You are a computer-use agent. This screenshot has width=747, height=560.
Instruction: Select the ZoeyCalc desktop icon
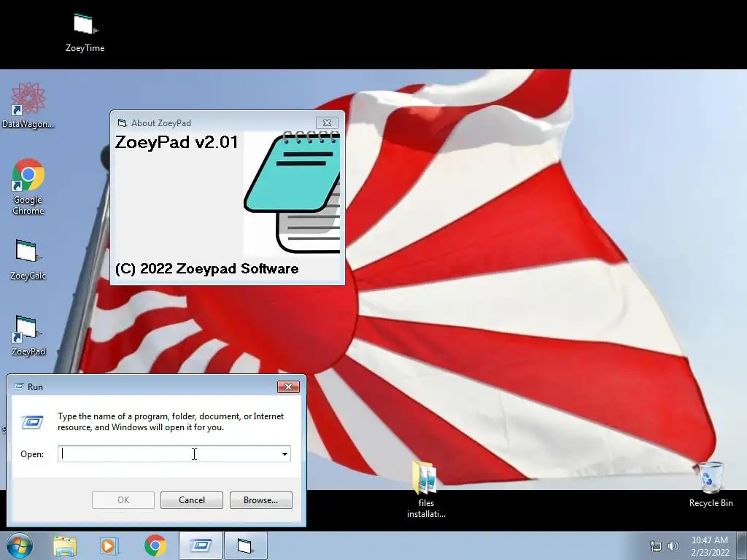pyautogui.click(x=28, y=260)
